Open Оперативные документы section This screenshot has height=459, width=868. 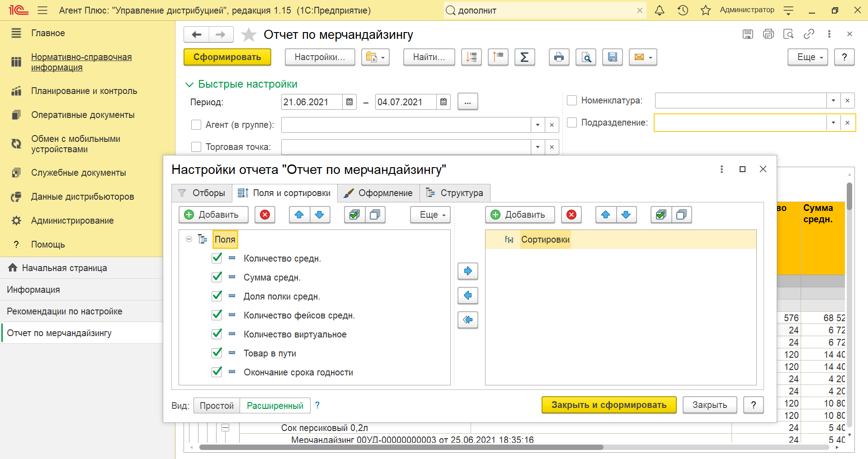83,115
